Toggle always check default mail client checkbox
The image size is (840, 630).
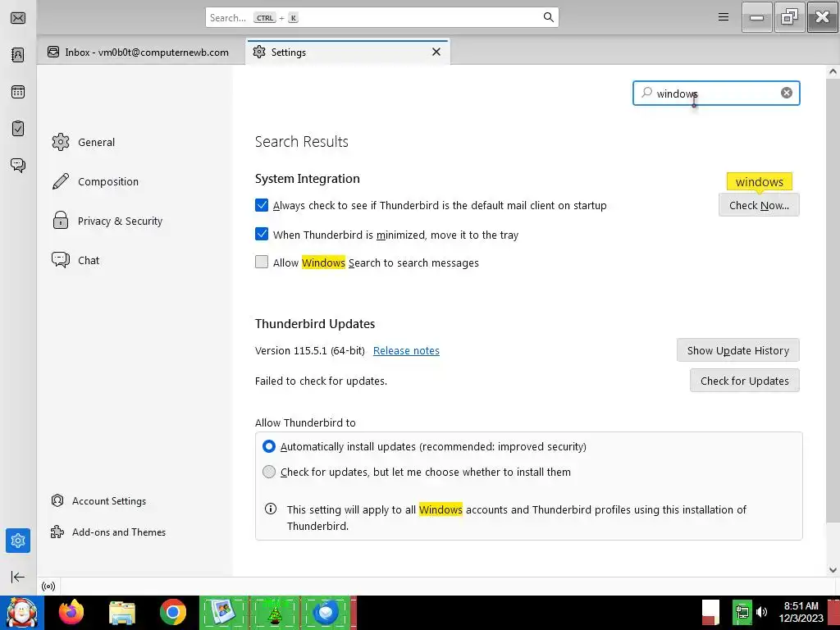point(262,205)
